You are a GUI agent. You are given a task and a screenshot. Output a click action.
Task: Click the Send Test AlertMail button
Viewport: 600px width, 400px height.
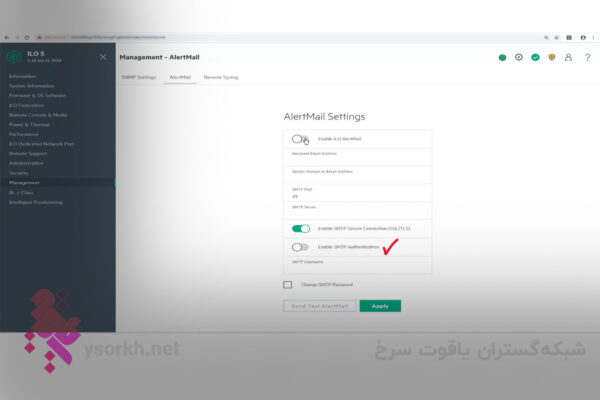320,306
